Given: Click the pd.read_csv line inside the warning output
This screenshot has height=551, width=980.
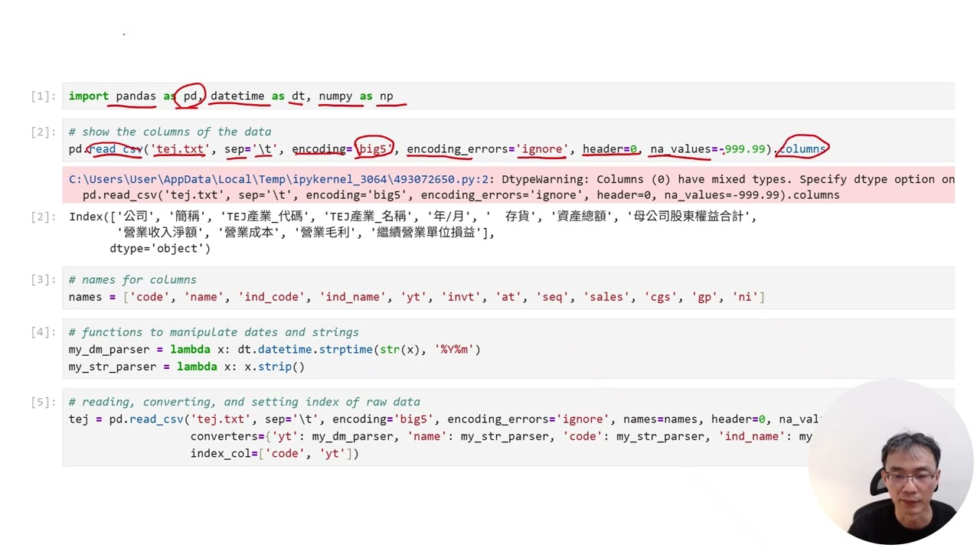Looking at the screenshot, I should click(x=461, y=195).
